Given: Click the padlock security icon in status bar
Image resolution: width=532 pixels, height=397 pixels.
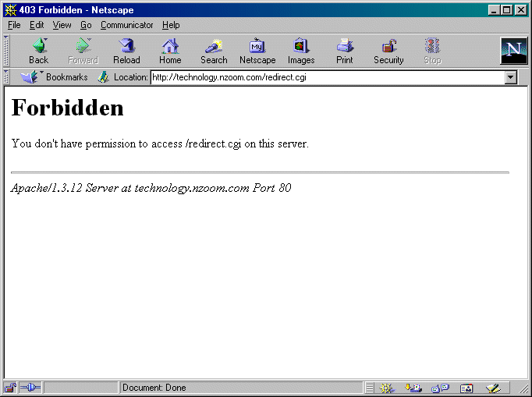Looking at the screenshot, I should 11,388.
